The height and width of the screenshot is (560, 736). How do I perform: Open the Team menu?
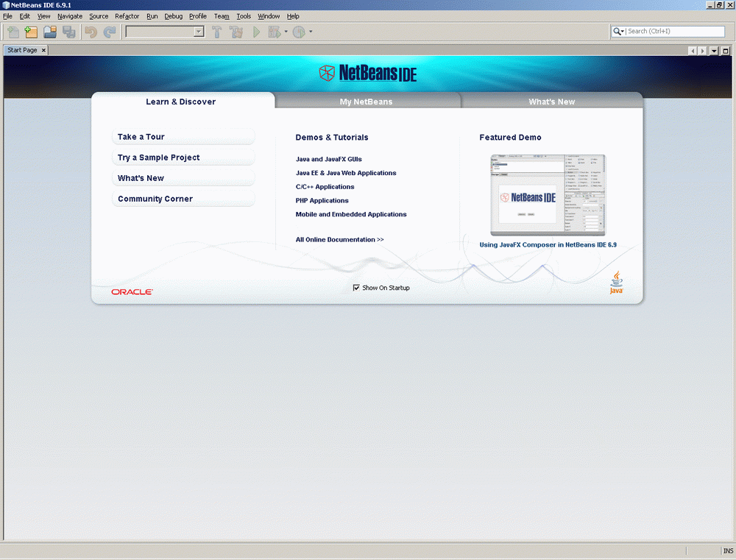[x=222, y=16]
